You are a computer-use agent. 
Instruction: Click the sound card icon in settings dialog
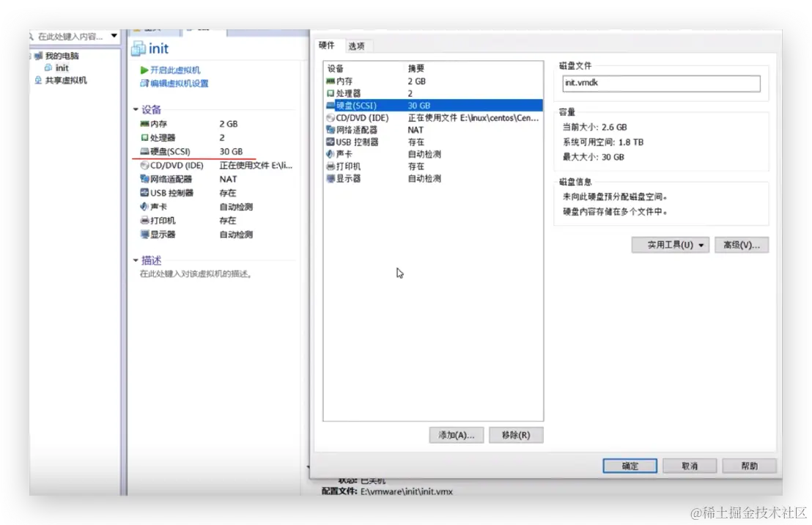coord(331,154)
